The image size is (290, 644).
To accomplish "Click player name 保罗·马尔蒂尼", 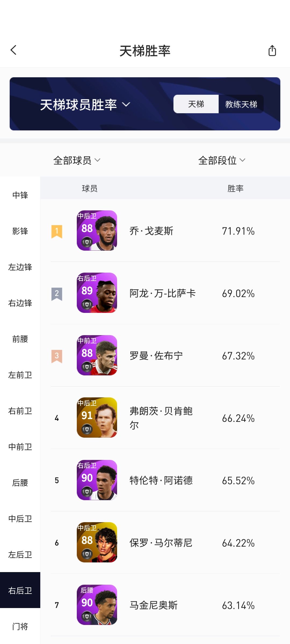I will 161,543.
